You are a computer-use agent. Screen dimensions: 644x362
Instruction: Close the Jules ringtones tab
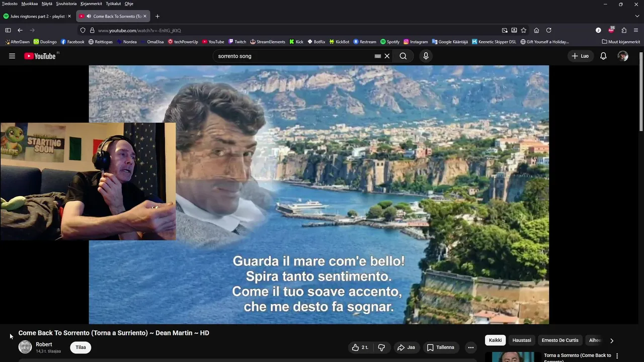click(x=69, y=16)
